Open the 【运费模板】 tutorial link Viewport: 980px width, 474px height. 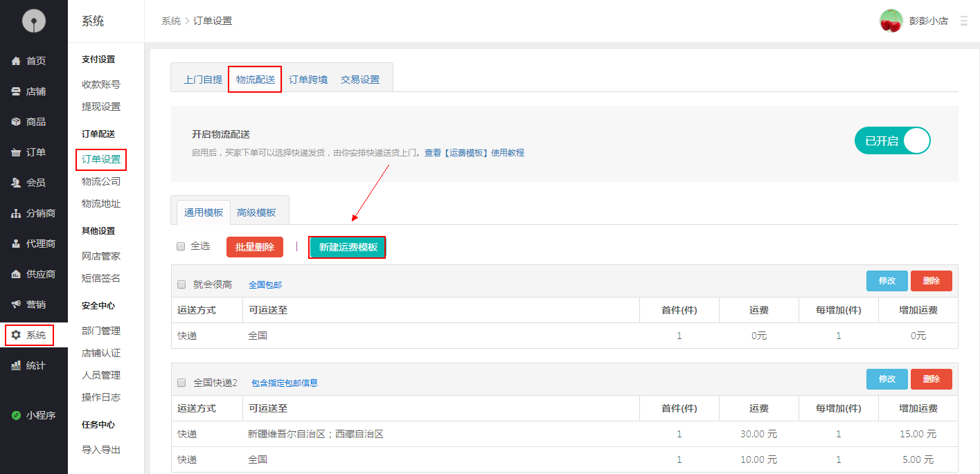467,153
